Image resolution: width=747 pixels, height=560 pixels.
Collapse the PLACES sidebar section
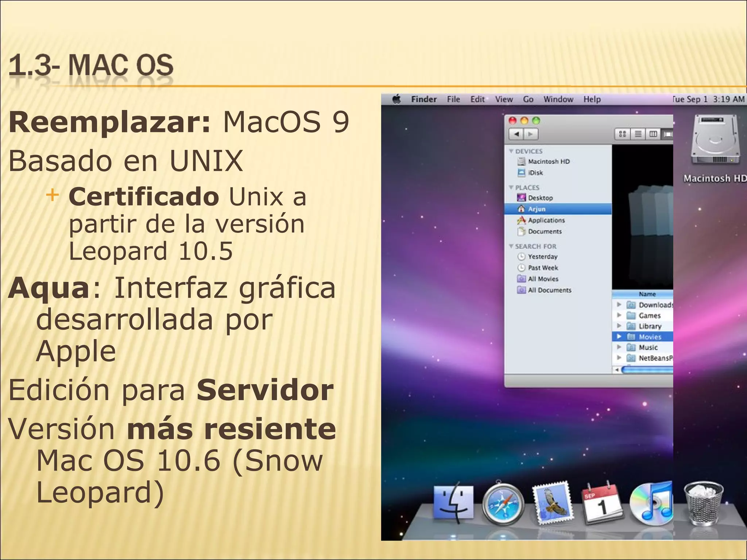(511, 187)
